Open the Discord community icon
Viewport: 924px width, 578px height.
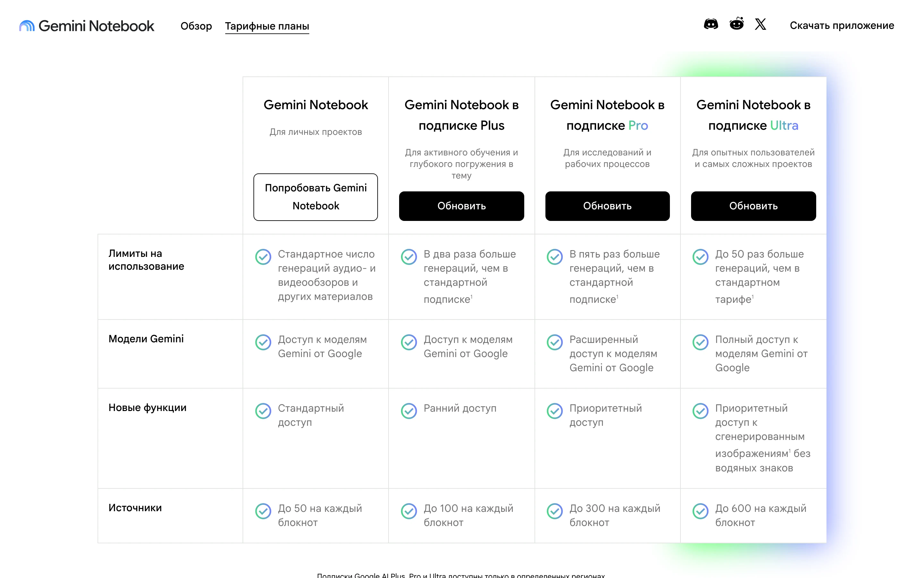pyautogui.click(x=711, y=24)
